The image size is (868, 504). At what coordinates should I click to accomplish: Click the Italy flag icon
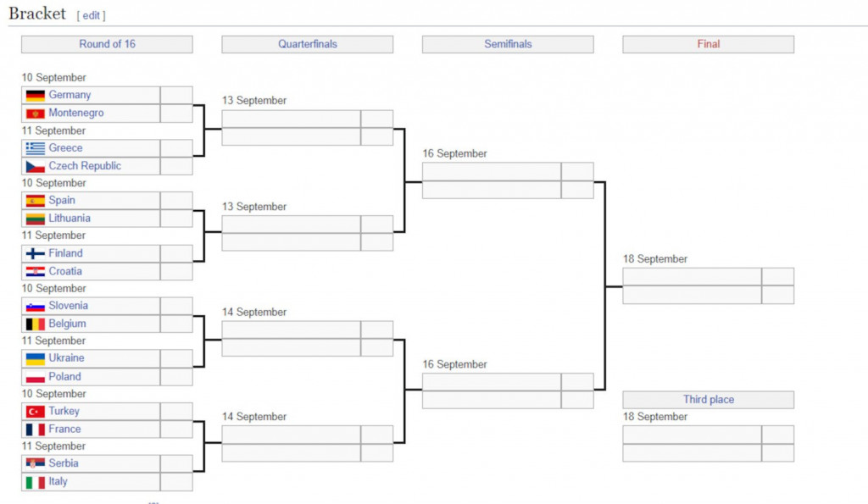35,482
